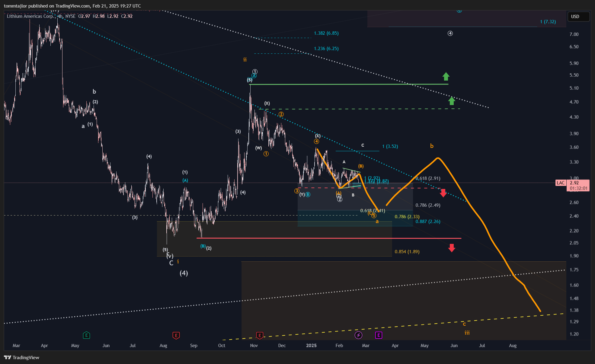595x364 pixels.
Task: Click the Feb label on the time axis
Action: [339, 346]
